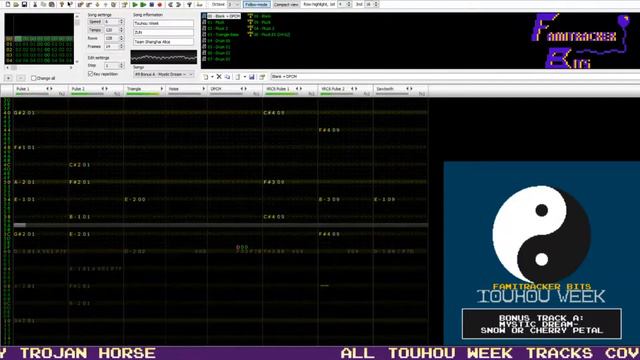Viewport: 640px width, 360px height.
Task: Toggle the Key repetition checkbox
Action: pos(91,74)
